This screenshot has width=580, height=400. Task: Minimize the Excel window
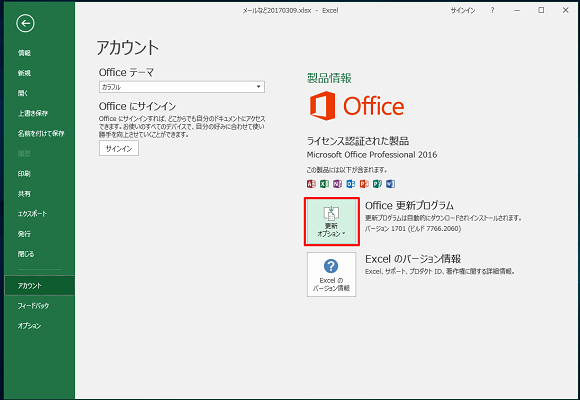point(517,10)
